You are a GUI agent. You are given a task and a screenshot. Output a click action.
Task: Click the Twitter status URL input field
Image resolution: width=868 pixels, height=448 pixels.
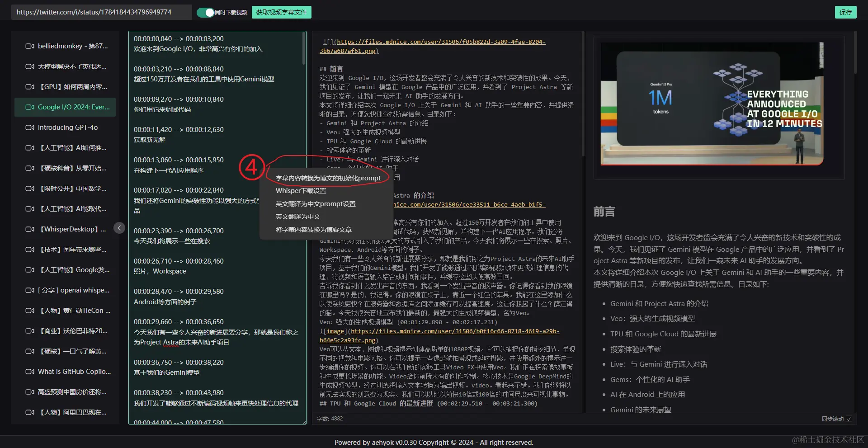(x=101, y=12)
